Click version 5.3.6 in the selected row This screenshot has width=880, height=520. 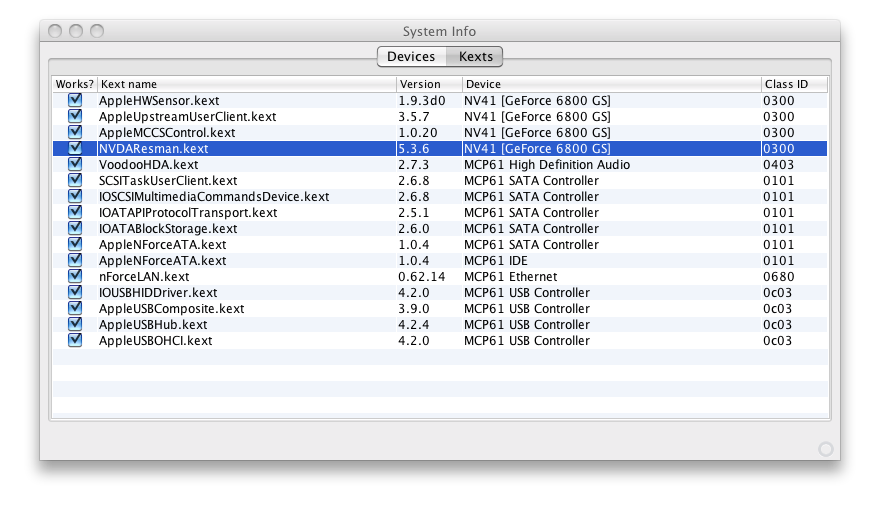pos(414,149)
